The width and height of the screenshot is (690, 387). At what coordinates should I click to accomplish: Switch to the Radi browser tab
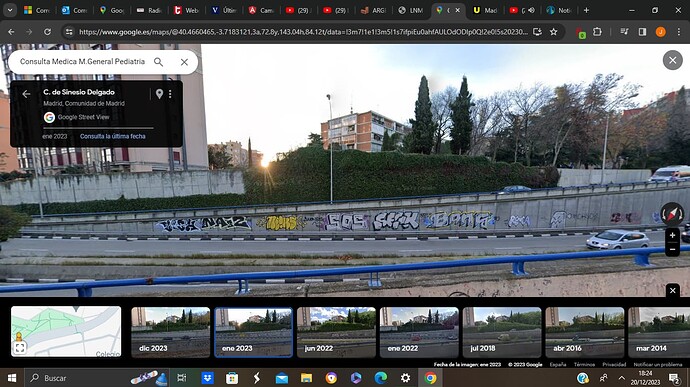point(149,10)
